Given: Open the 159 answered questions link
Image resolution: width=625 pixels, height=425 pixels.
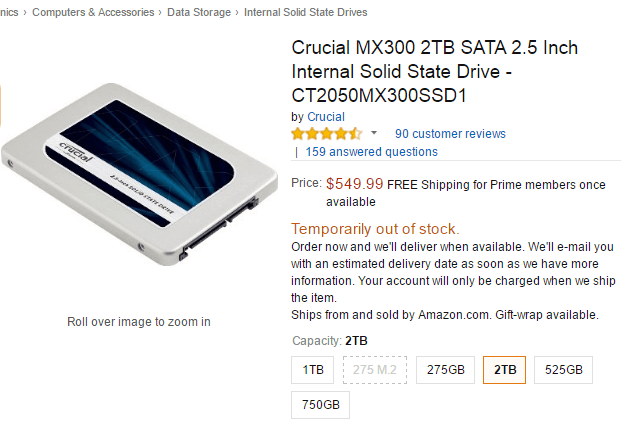Looking at the screenshot, I should click(371, 152).
